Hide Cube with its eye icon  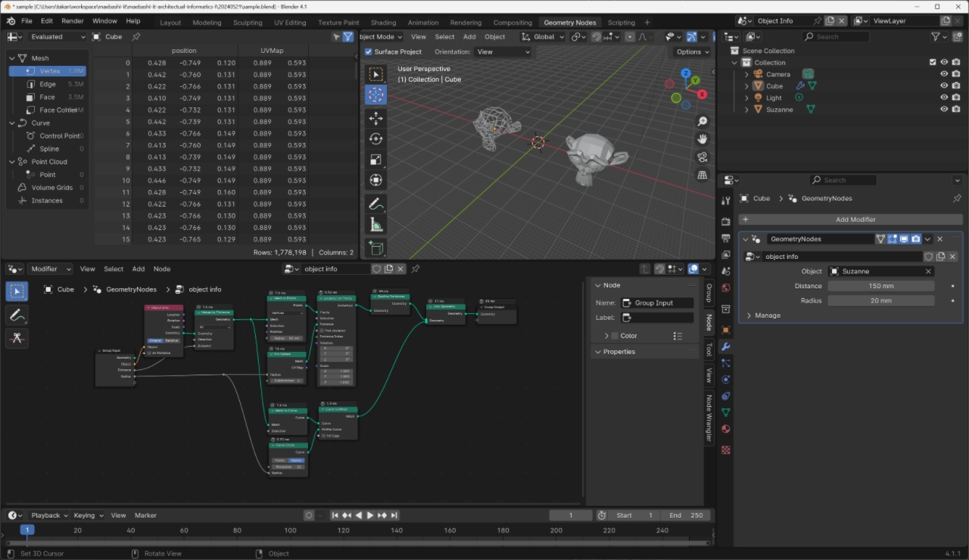tap(944, 86)
